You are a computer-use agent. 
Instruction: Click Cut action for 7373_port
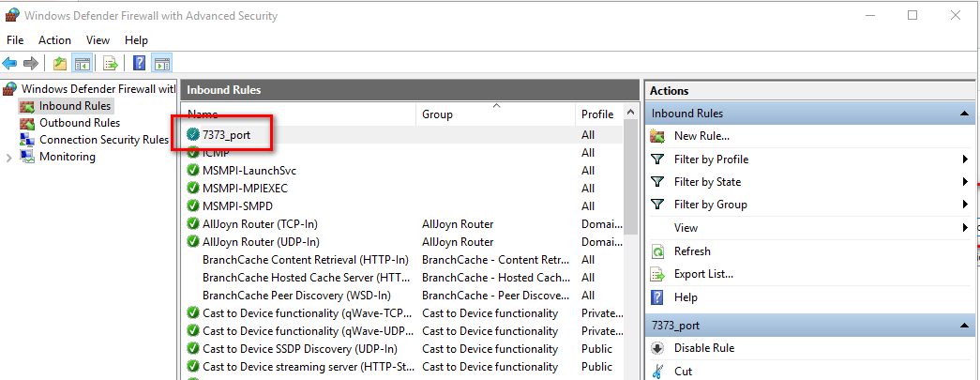click(x=683, y=372)
